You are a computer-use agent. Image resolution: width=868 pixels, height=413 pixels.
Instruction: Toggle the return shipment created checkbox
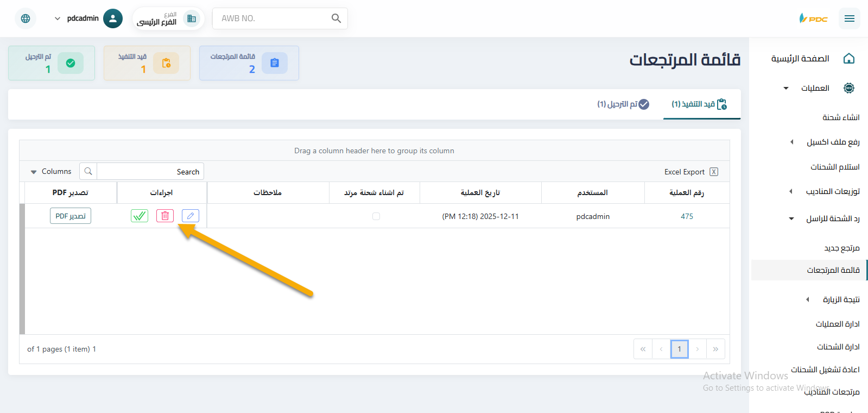(376, 216)
